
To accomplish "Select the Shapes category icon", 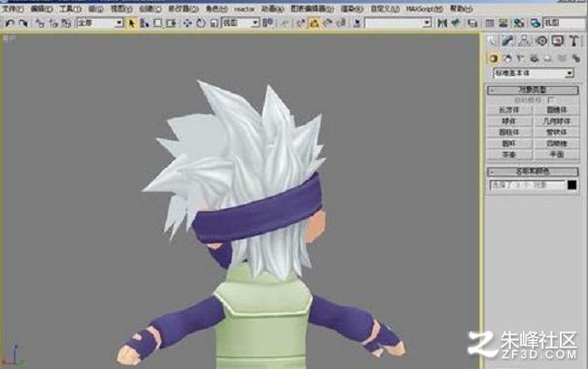I will [x=507, y=59].
